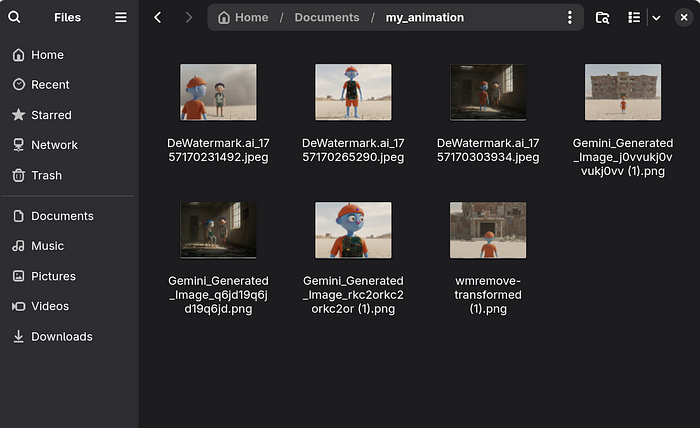Open the path bar three-dot menu
The width and height of the screenshot is (700, 428).
[x=570, y=17]
